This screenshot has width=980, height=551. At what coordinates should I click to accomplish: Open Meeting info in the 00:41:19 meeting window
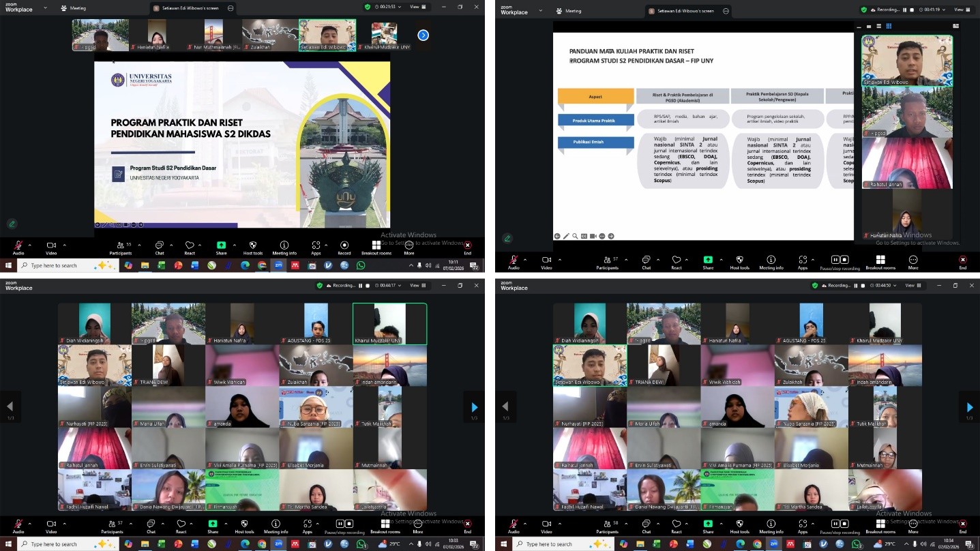coord(771,261)
